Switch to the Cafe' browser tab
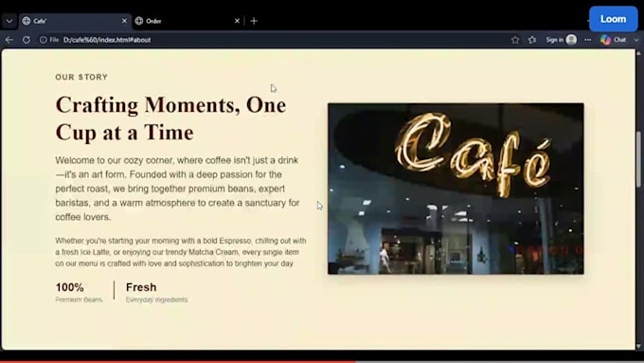644x363 pixels. tap(75, 21)
